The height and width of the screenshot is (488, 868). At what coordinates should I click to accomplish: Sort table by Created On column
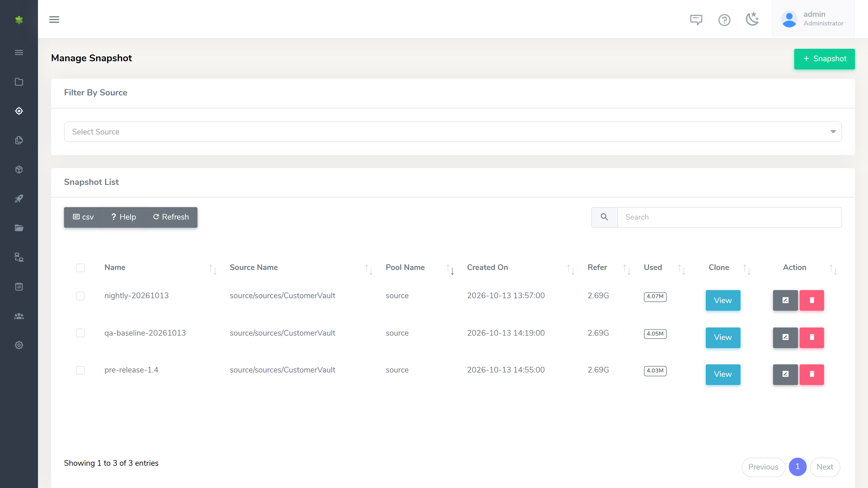click(570, 269)
